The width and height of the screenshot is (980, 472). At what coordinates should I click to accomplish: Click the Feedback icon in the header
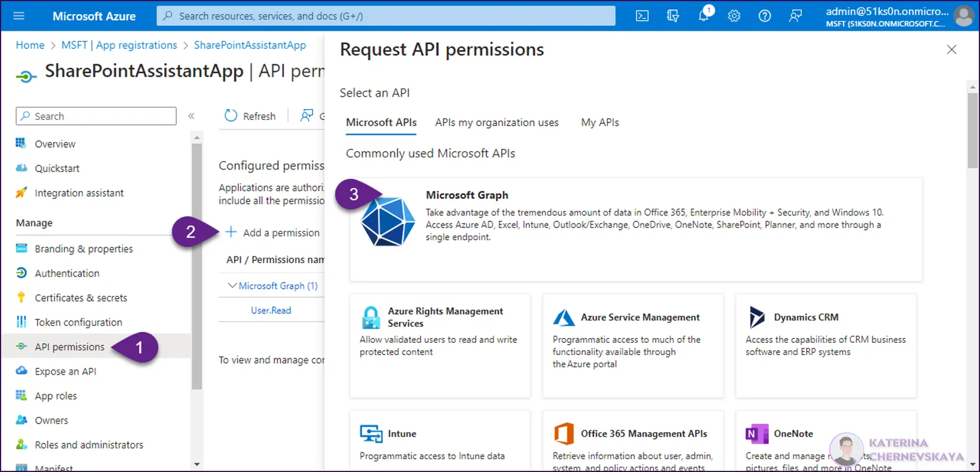(x=795, y=16)
